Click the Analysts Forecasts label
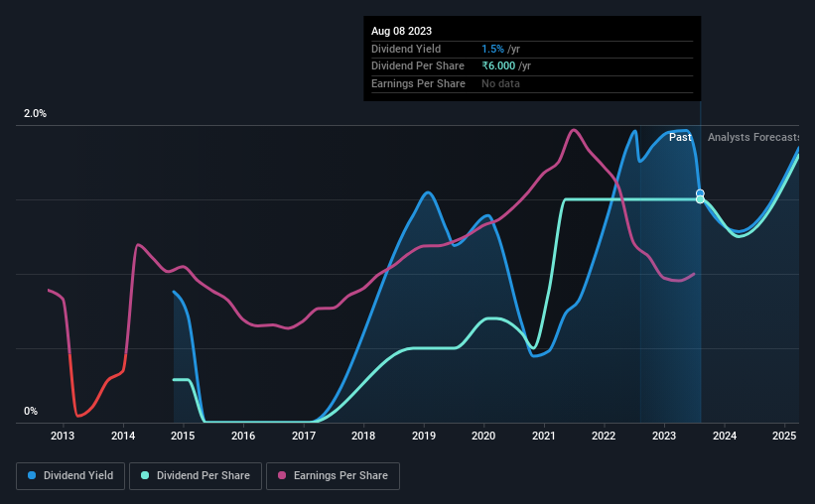 [x=753, y=137]
